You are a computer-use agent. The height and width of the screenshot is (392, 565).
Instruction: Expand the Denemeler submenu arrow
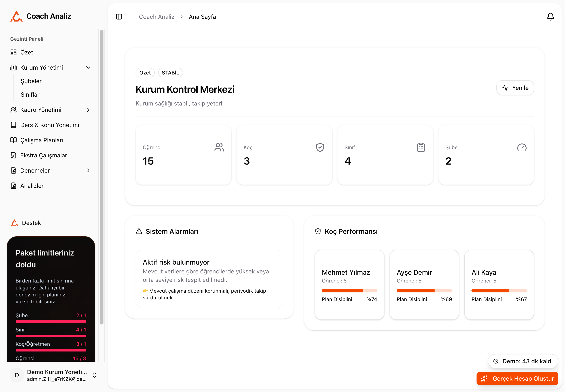pos(88,170)
